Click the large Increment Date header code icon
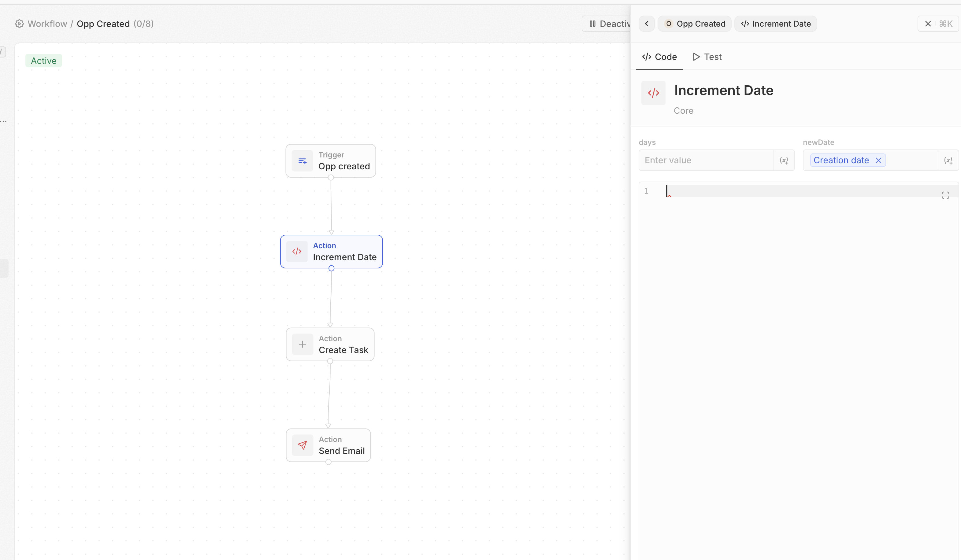The width and height of the screenshot is (961, 560). [653, 93]
